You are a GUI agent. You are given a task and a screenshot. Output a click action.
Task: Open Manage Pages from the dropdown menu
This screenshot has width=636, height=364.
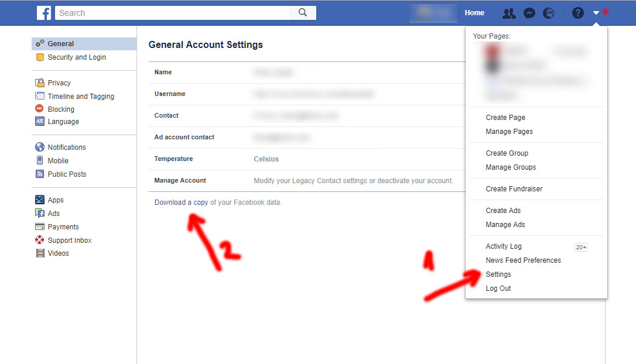pyautogui.click(x=509, y=131)
